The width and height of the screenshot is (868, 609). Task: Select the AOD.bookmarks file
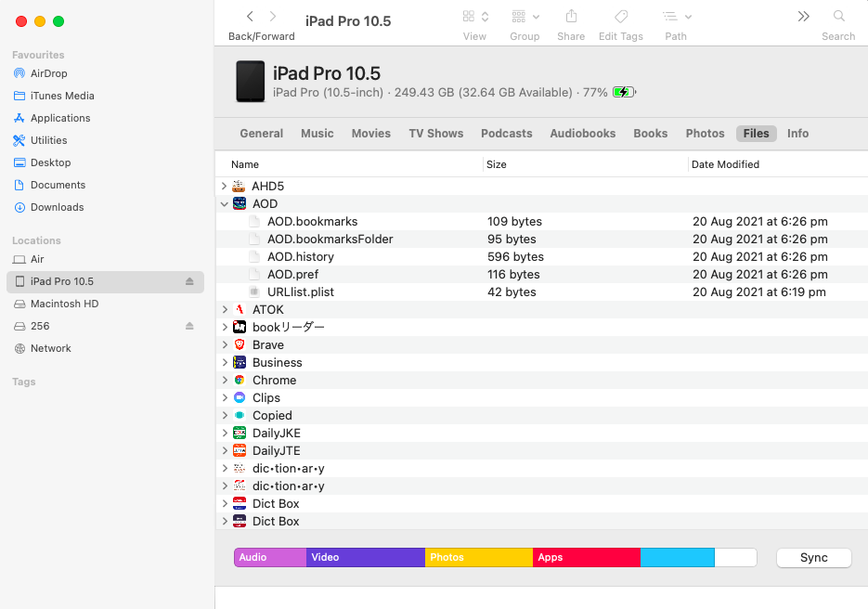click(541, 222)
